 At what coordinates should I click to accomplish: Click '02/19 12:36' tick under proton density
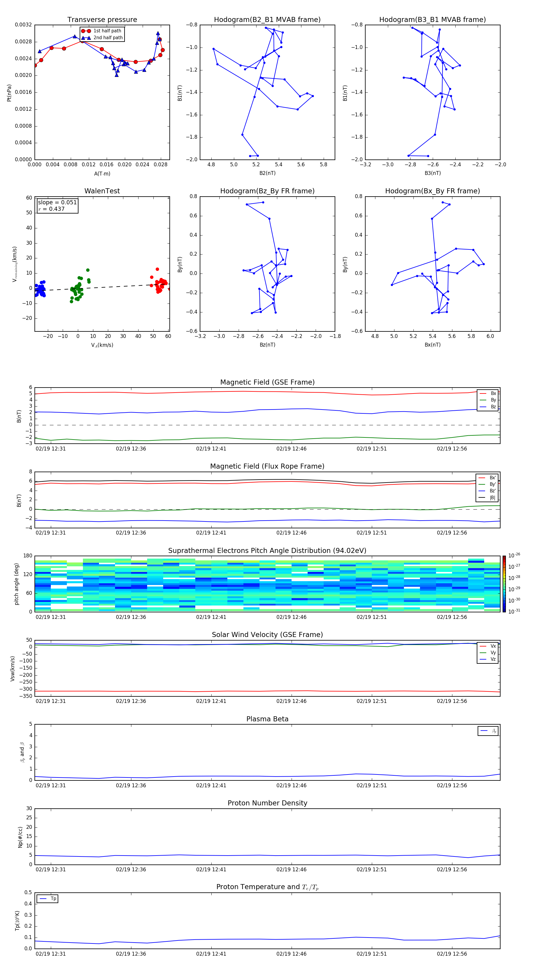[131, 870]
